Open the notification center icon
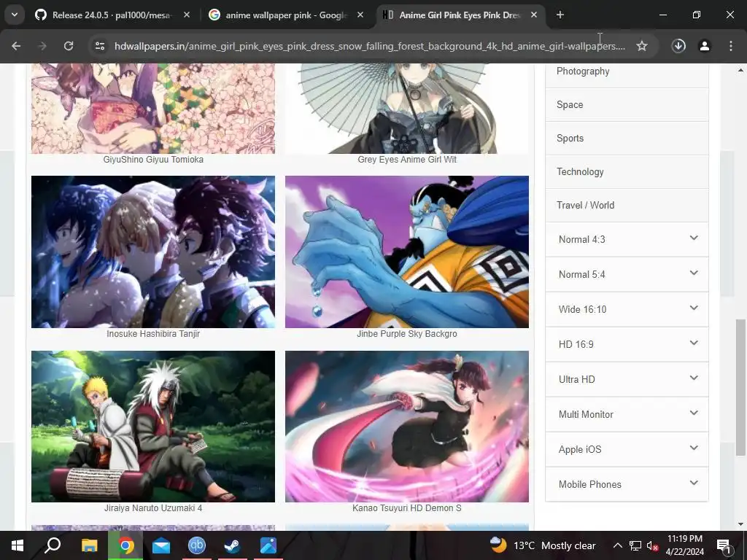Image resolution: width=747 pixels, height=560 pixels. [724, 545]
